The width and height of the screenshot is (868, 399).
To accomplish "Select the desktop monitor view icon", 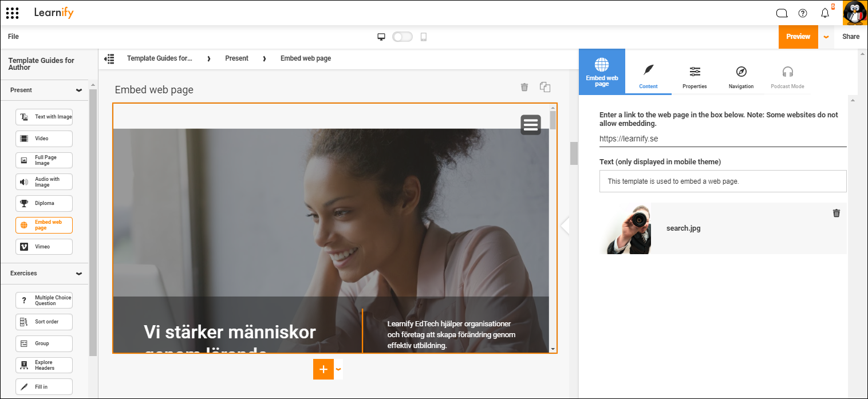I will [x=381, y=37].
